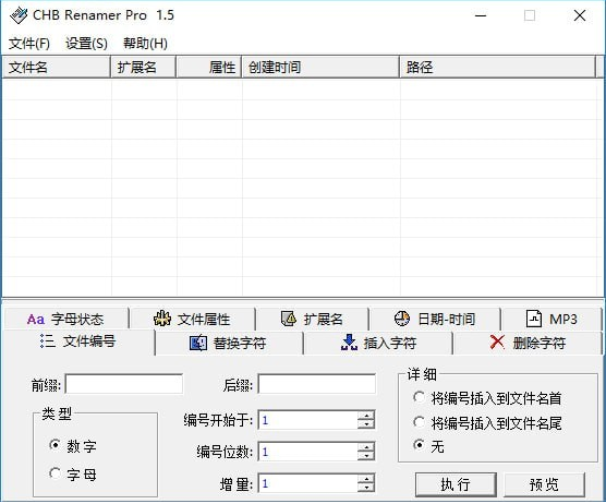Viewport: 606px width, 502px height.
Task: Click the 执行 button
Action: click(x=456, y=484)
